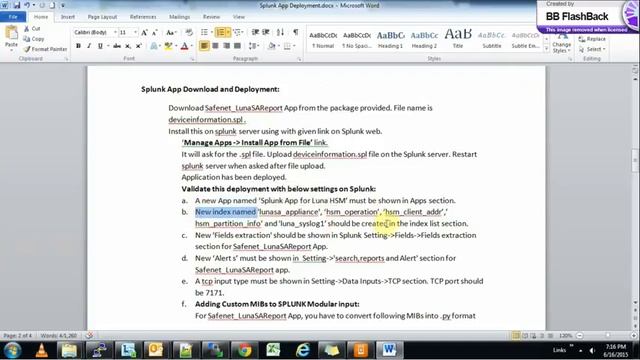Open the File tab
640x360 pixels.
tap(13, 17)
